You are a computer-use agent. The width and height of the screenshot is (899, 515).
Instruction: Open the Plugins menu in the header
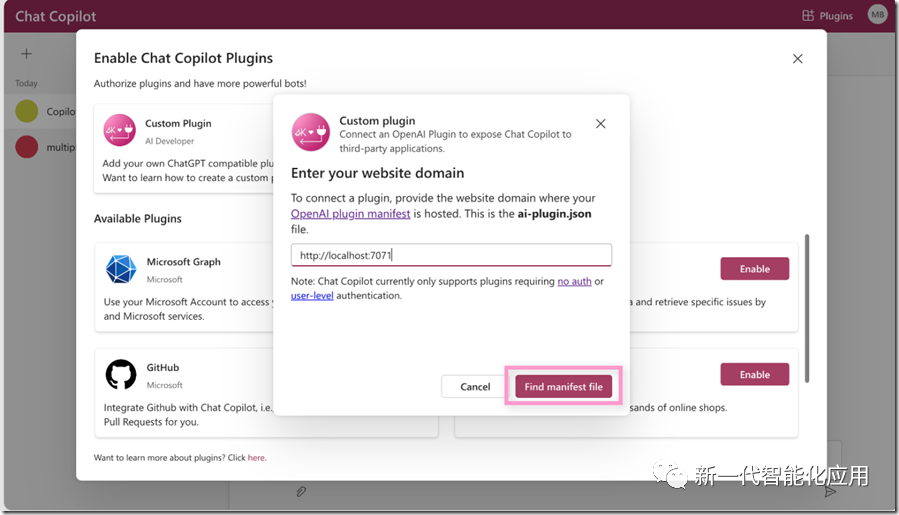click(x=827, y=15)
